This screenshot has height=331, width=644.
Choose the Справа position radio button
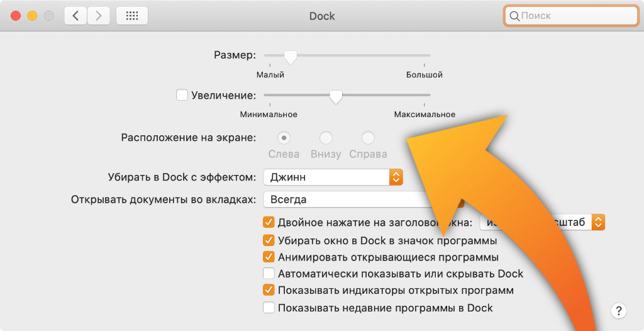(368, 138)
